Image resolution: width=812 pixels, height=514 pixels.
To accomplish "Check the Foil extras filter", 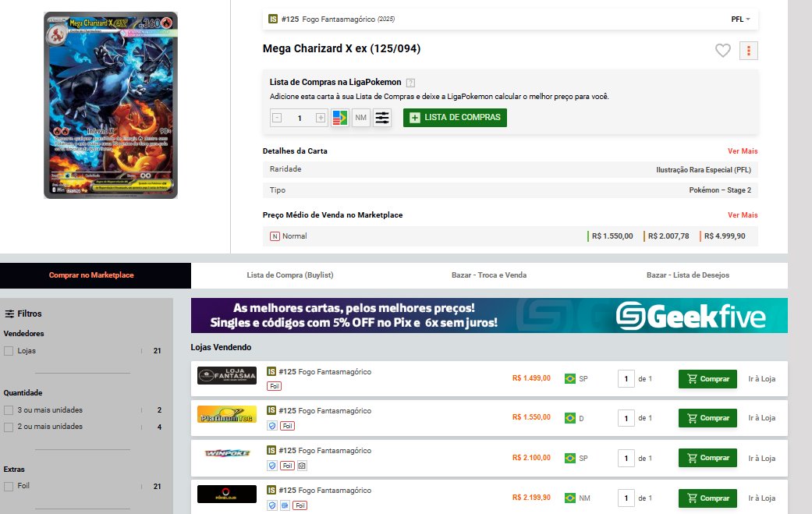I will 9,487.
